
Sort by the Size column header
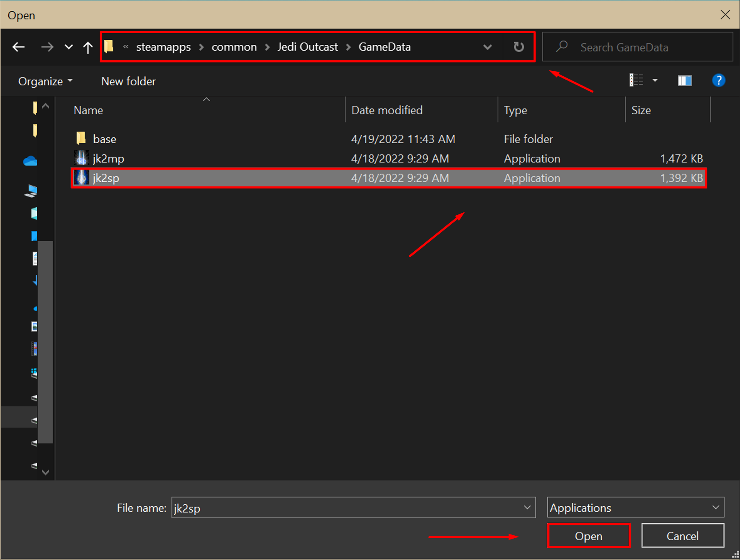[641, 110]
